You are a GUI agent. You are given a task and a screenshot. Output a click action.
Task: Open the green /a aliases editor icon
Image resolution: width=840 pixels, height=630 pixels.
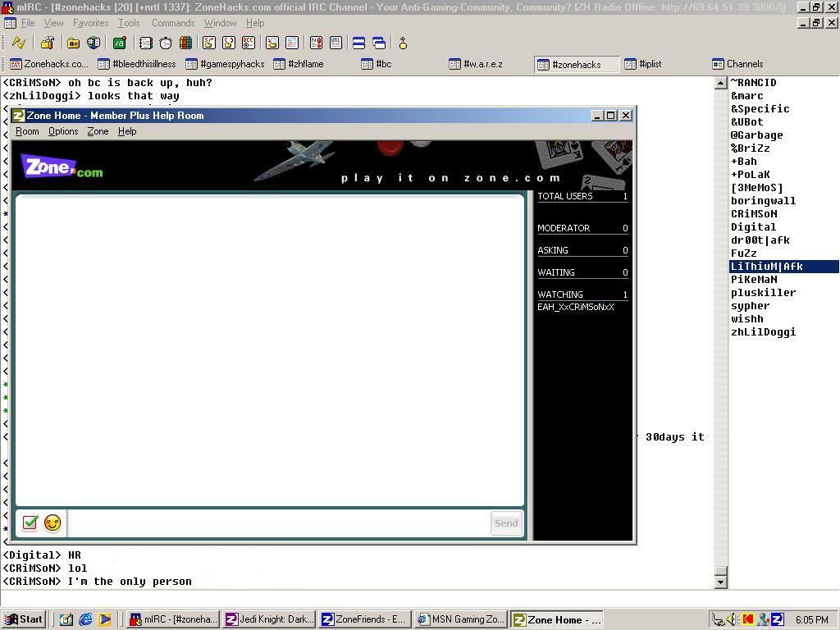click(120, 43)
